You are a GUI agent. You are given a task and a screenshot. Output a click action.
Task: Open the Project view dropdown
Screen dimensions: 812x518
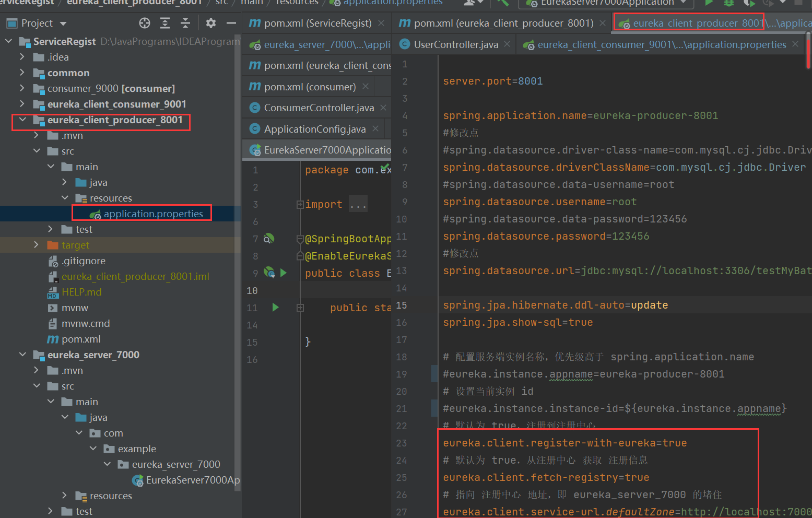pos(63,23)
